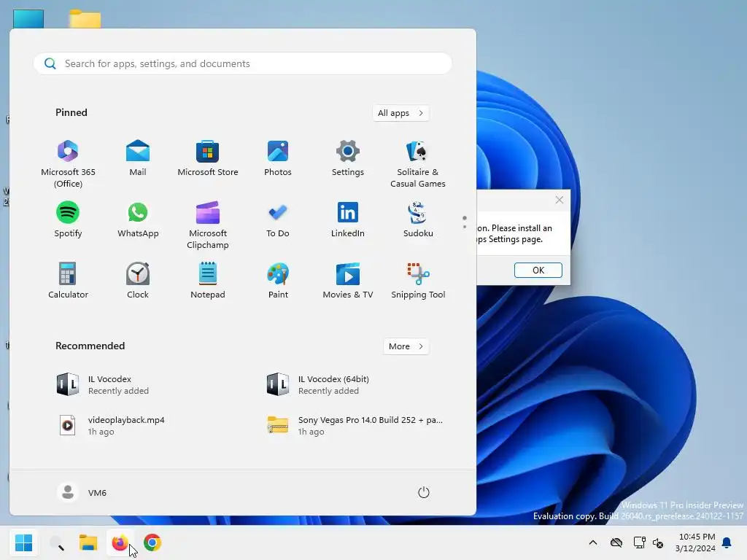This screenshot has width=747, height=560.
Task: Expand All apps list
Action: (x=400, y=113)
